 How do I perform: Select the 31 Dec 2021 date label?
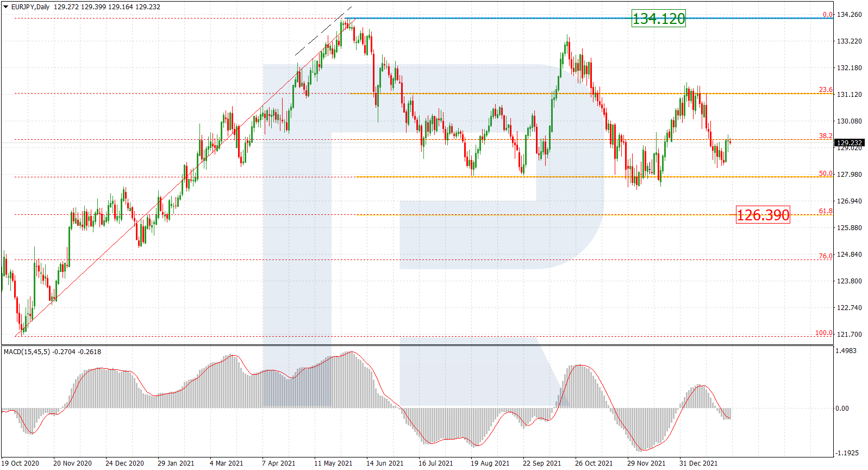[x=698, y=463]
